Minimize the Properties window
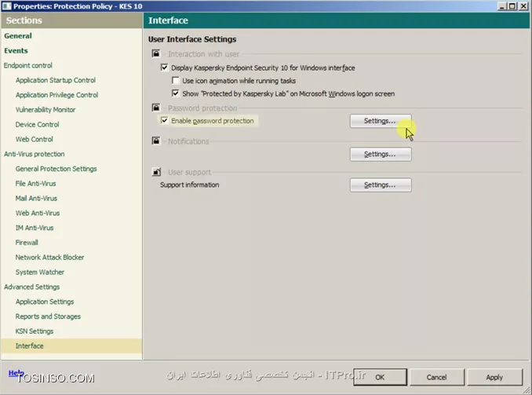Viewport: 532px width, 395px height. click(502, 5)
